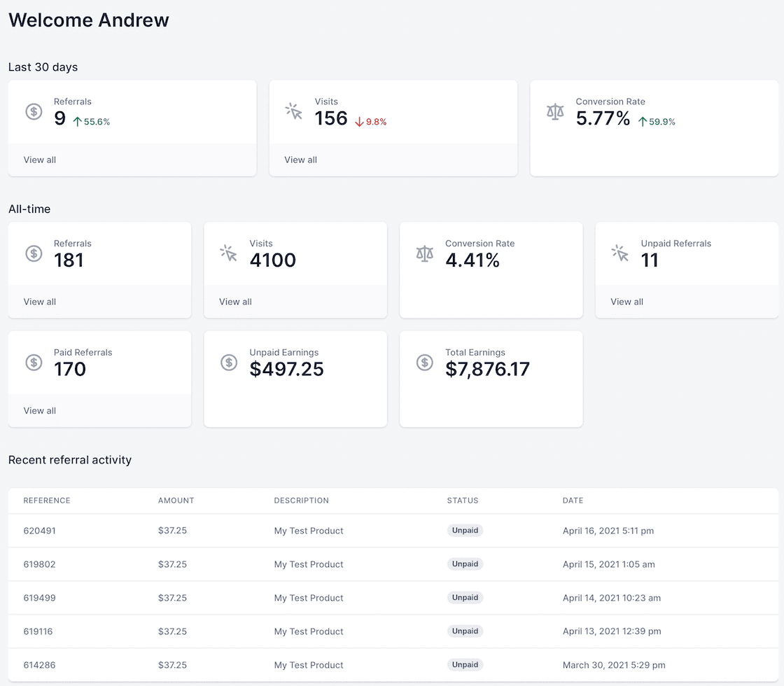
Task: Click the REFERENCE column header
Action: pyautogui.click(x=46, y=500)
